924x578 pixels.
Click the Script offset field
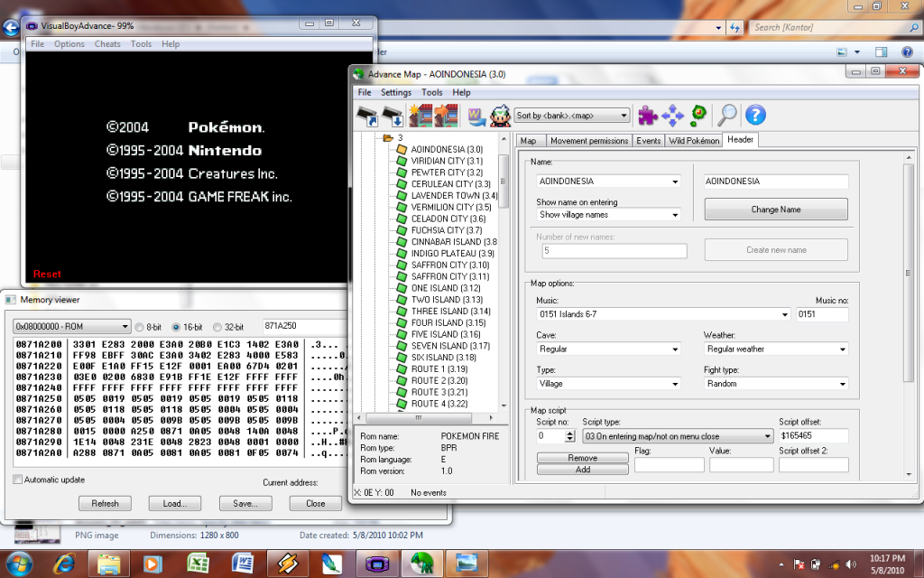[x=813, y=436]
